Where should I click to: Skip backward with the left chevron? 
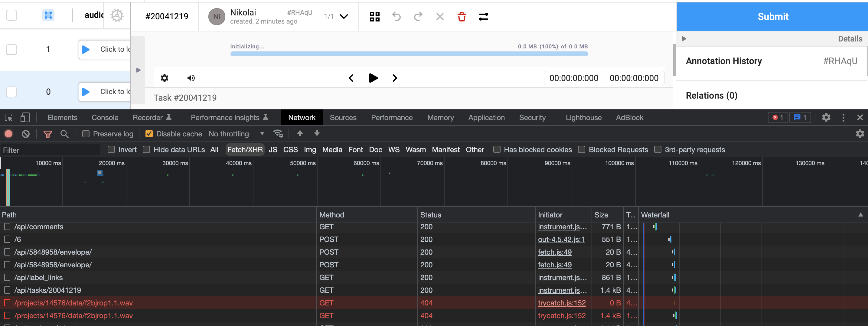pyautogui.click(x=351, y=78)
